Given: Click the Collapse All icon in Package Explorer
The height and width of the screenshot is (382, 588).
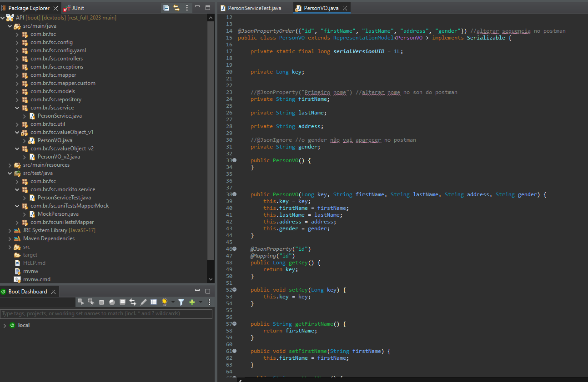Looking at the screenshot, I should 166,8.
